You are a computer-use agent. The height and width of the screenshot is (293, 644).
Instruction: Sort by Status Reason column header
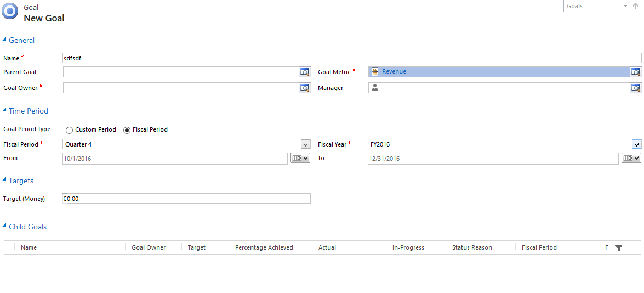(x=472, y=247)
